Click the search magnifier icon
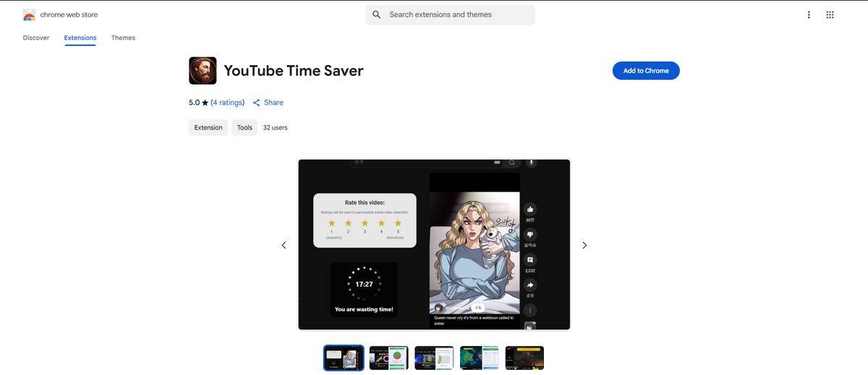Viewport: 868px width, 375px height. point(376,14)
